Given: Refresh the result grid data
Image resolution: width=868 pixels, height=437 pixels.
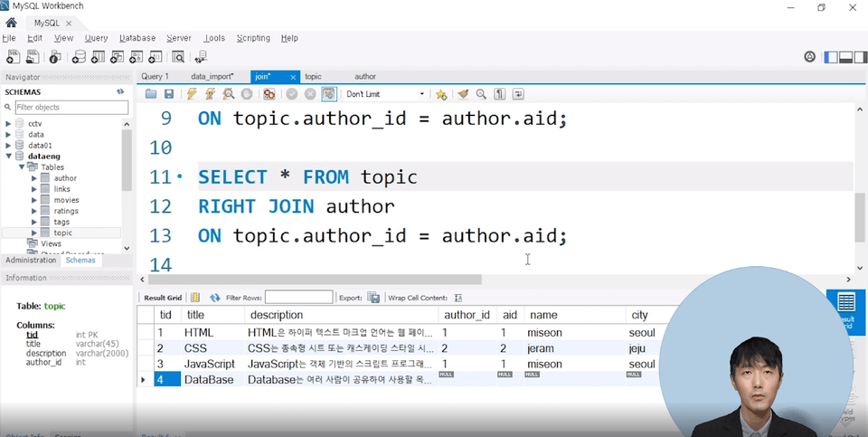Looking at the screenshot, I should coord(215,298).
